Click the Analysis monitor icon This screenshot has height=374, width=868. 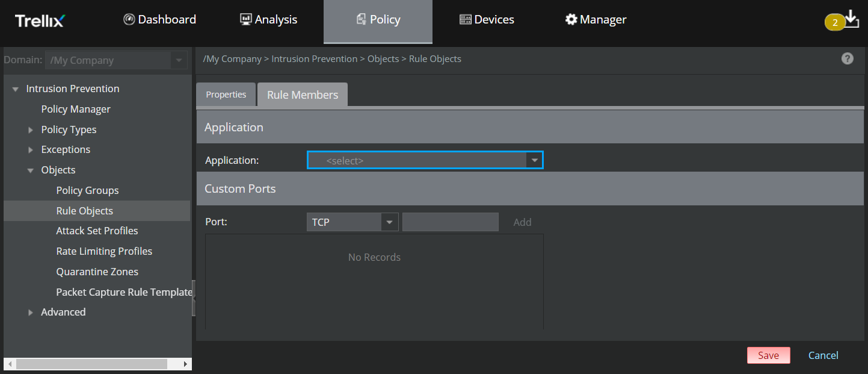coord(246,19)
